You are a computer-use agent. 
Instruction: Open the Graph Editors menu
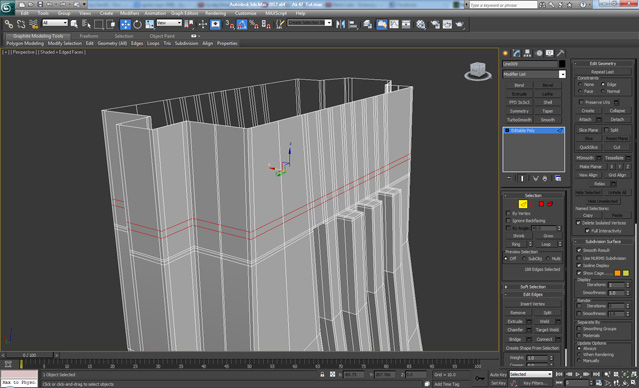click(x=185, y=13)
